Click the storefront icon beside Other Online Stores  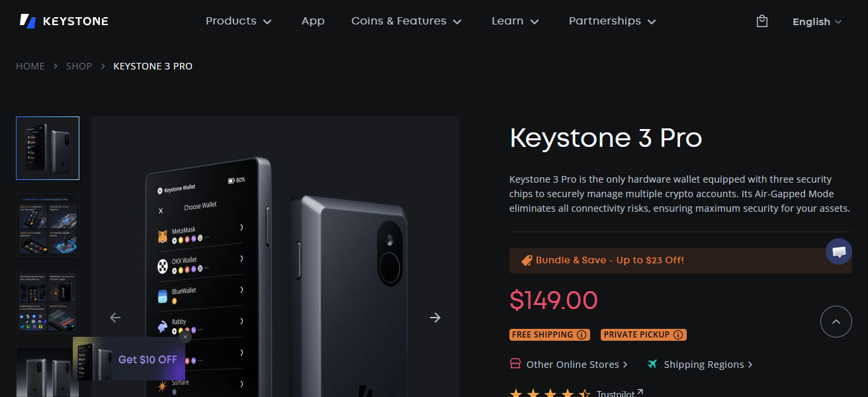(x=515, y=364)
